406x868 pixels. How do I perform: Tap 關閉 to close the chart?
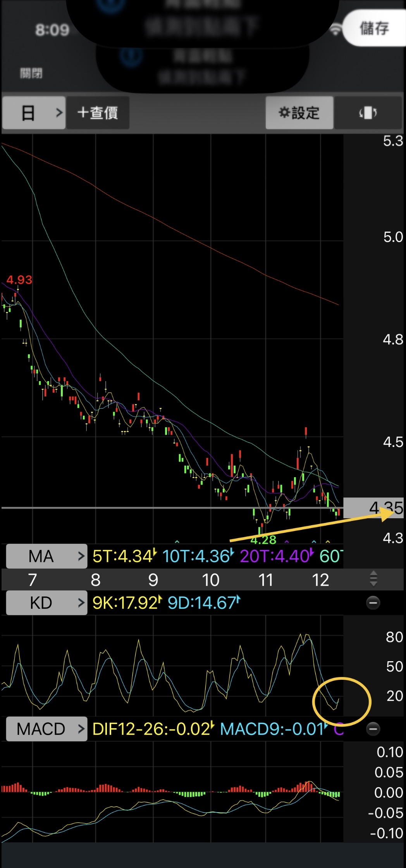31,73
